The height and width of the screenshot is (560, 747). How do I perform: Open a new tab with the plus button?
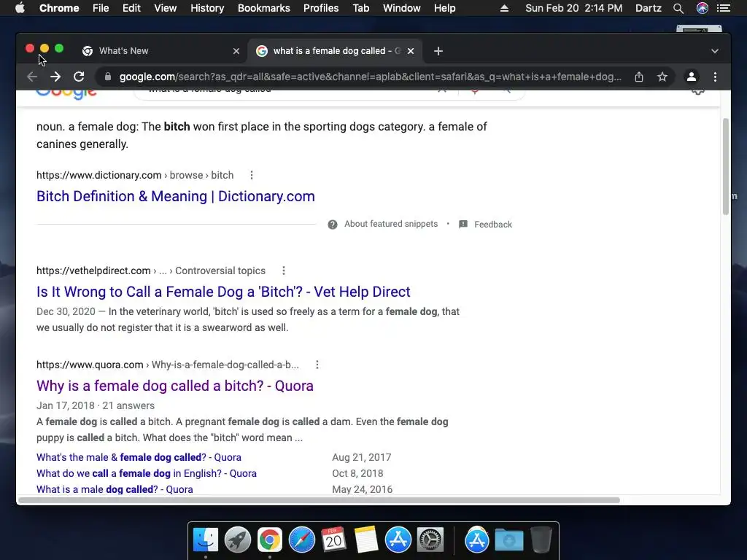click(x=438, y=51)
